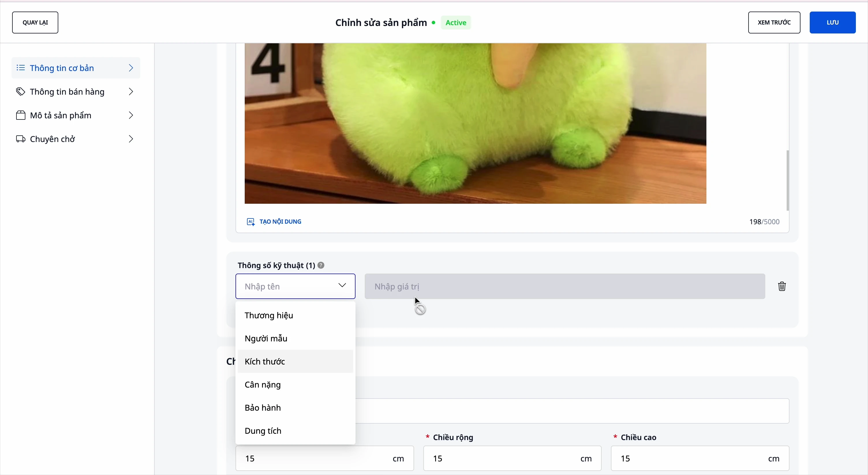Image resolution: width=868 pixels, height=475 pixels.
Task: Select Thương hiệu from the dropdown list
Action: [269, 316]
